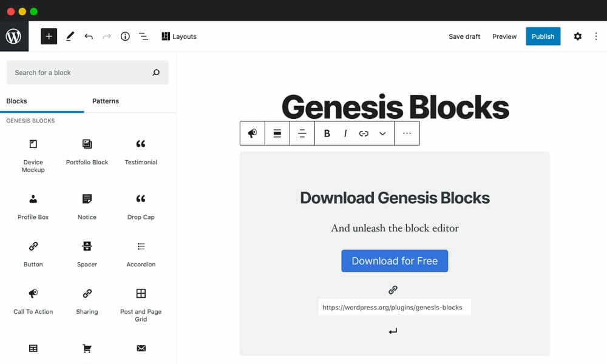
Task: Open the document details info icon
Action: (125, 36)
